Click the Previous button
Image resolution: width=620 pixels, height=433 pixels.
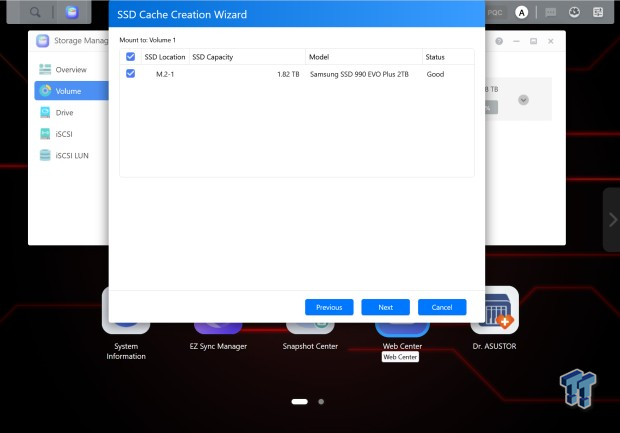[329, 307]
